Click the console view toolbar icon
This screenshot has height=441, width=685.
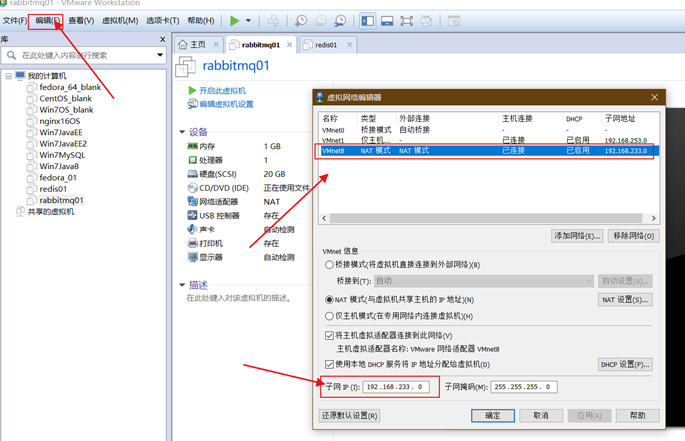click(454, 21)
